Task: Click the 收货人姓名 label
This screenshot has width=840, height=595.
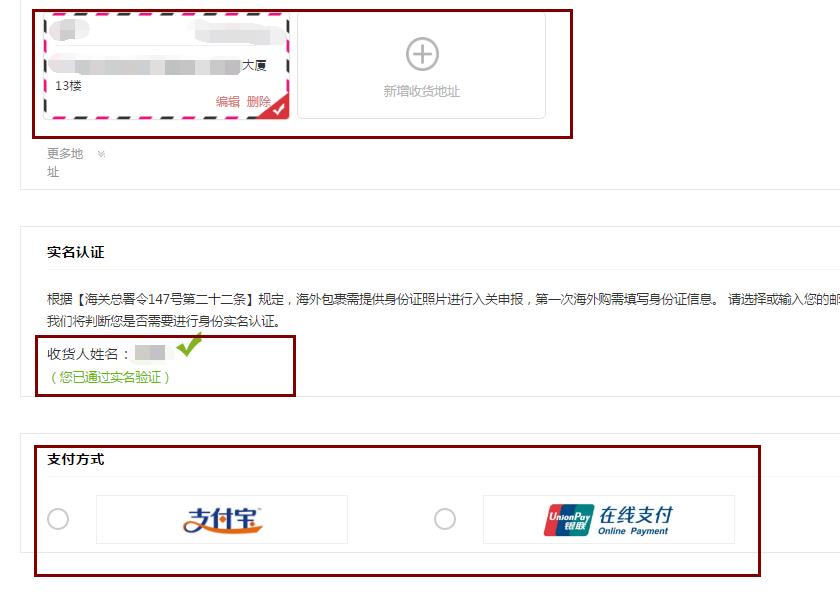Action: (82, 354)
